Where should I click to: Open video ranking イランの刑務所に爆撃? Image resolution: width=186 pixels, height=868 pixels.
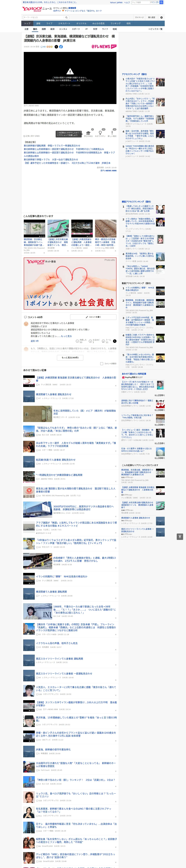[140, 289]
